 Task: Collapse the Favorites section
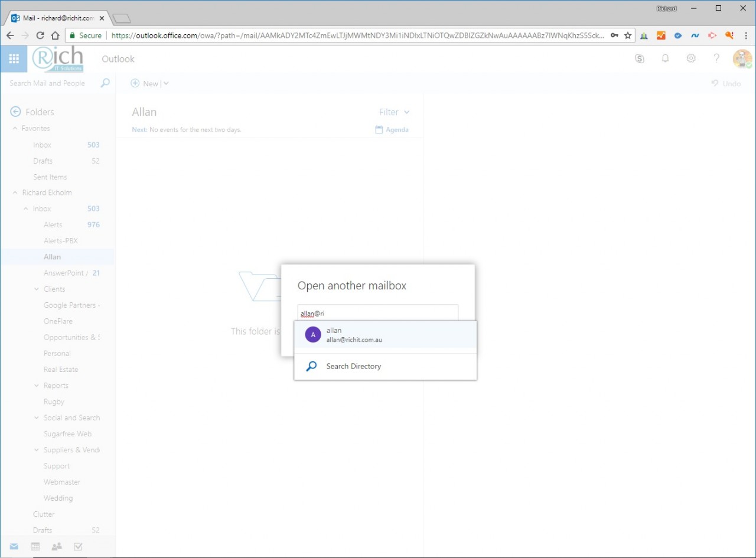point(15,129)
